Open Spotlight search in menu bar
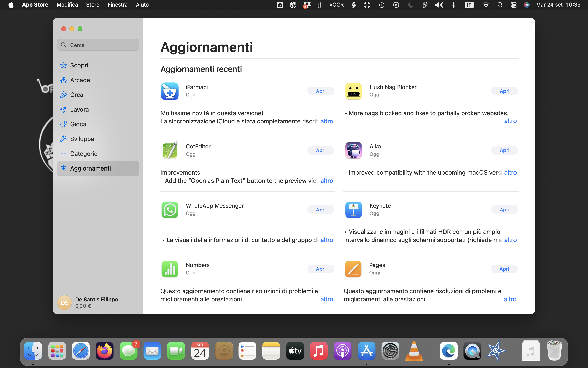Screen dimensions: 588x368 [500, 5]
